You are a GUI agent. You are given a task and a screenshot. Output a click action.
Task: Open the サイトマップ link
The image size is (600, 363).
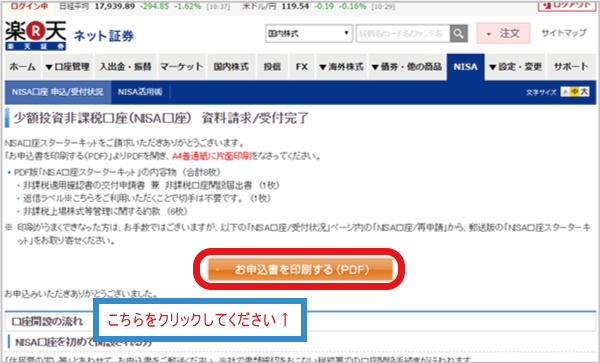coord(564,33)
